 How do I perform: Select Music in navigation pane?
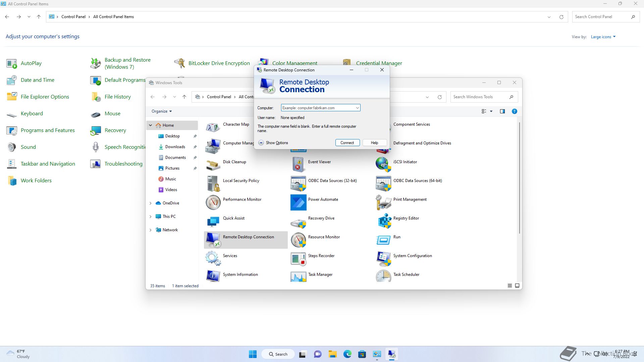pos(170,179)
